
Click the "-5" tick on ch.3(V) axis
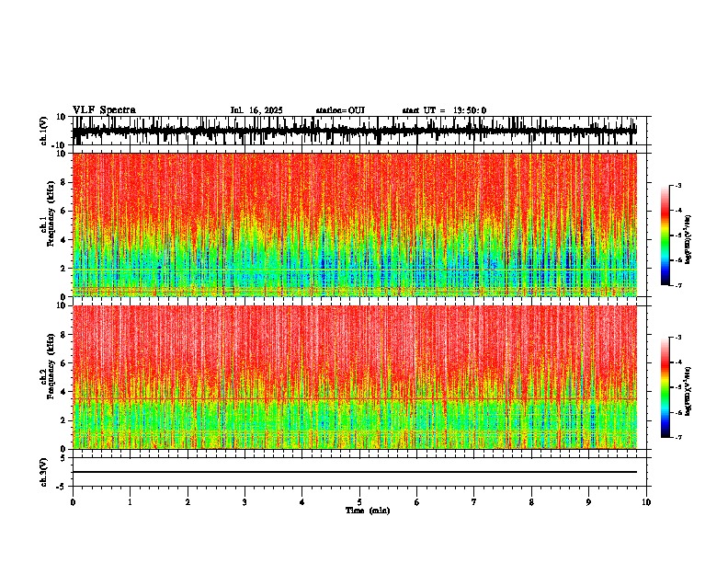click(63, 486)
